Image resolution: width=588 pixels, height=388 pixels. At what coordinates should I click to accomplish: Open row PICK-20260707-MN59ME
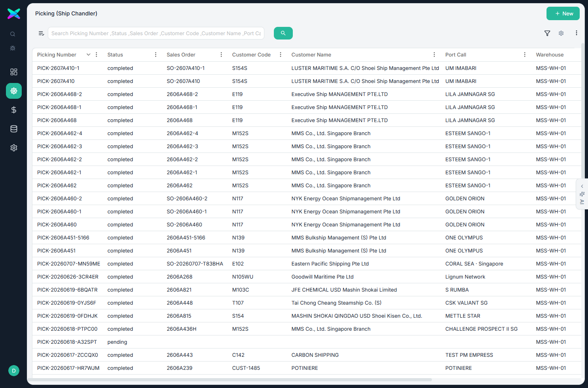[x=307, y=264]
